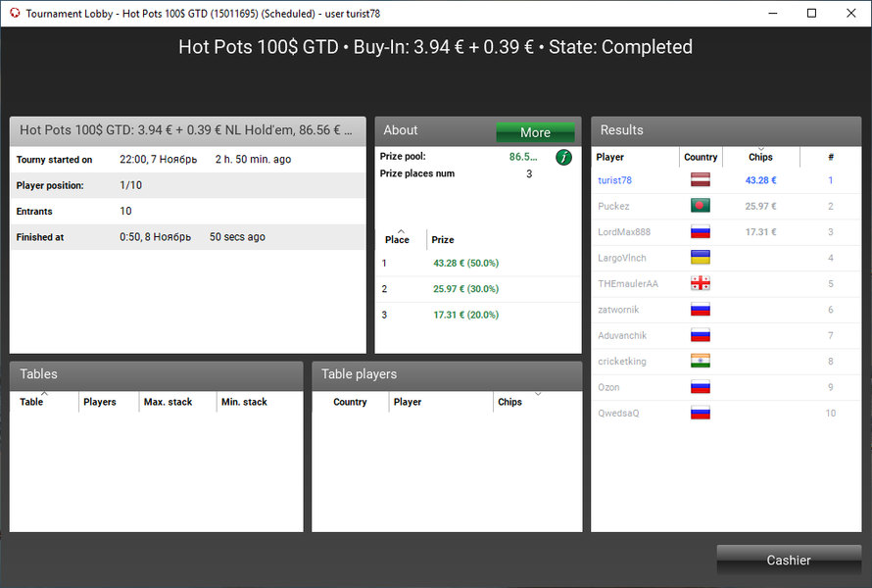
Task: Click the green tournament info icon
Action: pos(563,157)
